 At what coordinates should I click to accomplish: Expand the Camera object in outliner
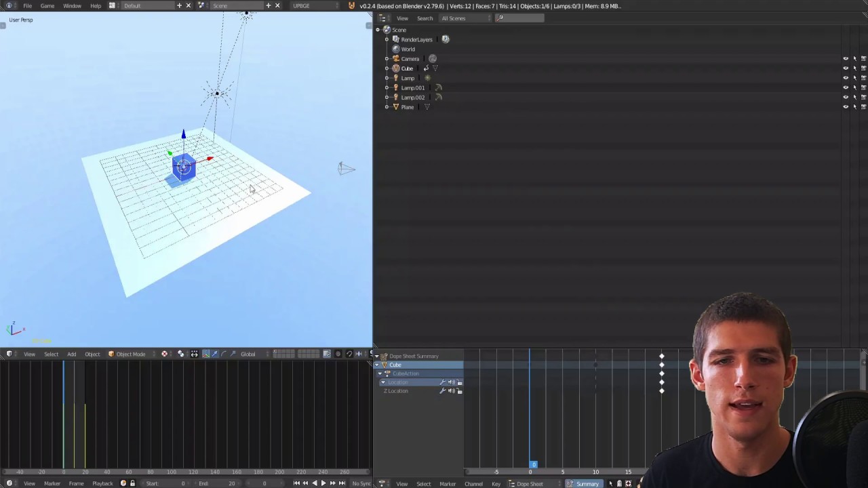pos(387,59)
